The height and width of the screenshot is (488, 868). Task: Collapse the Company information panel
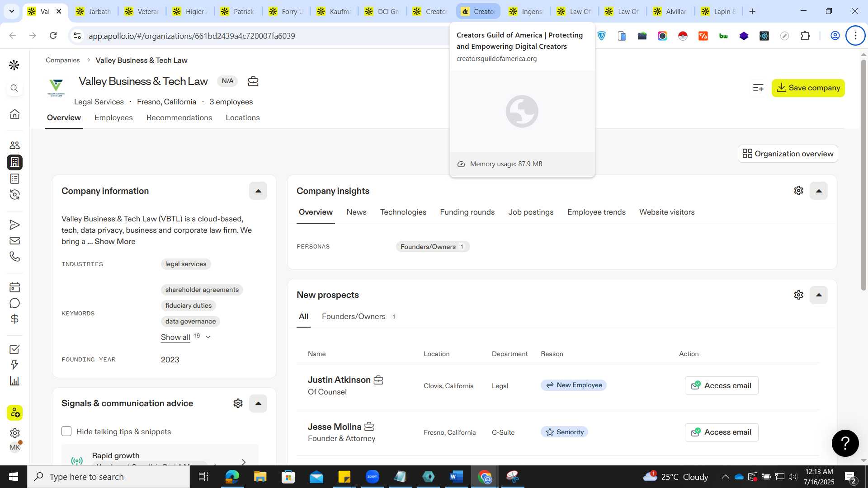click(x=258, y=191)
